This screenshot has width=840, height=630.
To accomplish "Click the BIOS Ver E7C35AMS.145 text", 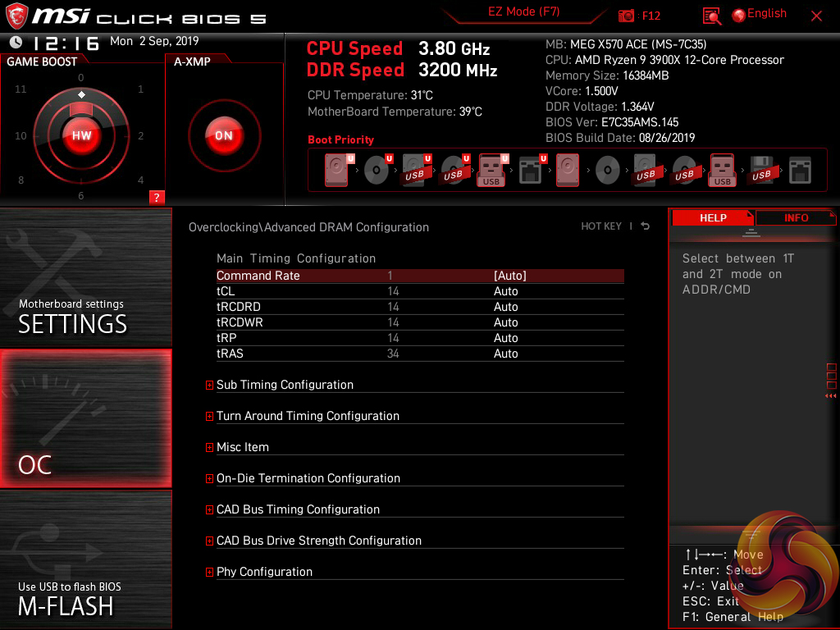I will pos(612,122).
